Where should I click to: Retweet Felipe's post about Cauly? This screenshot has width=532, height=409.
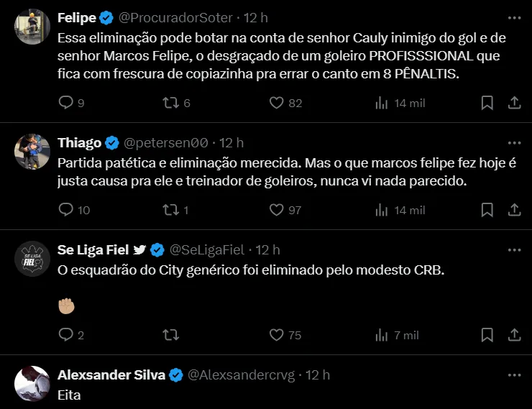tap(170, 102)
